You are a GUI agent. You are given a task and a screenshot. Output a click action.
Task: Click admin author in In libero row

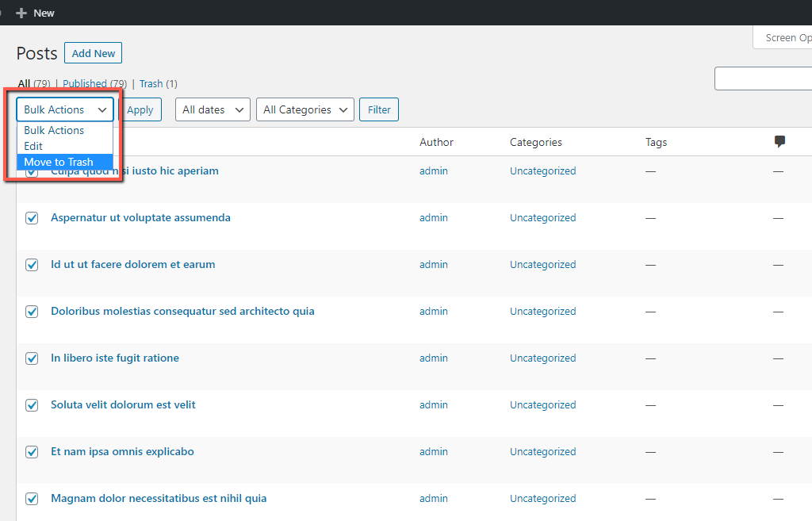click(x=434, y=358)
